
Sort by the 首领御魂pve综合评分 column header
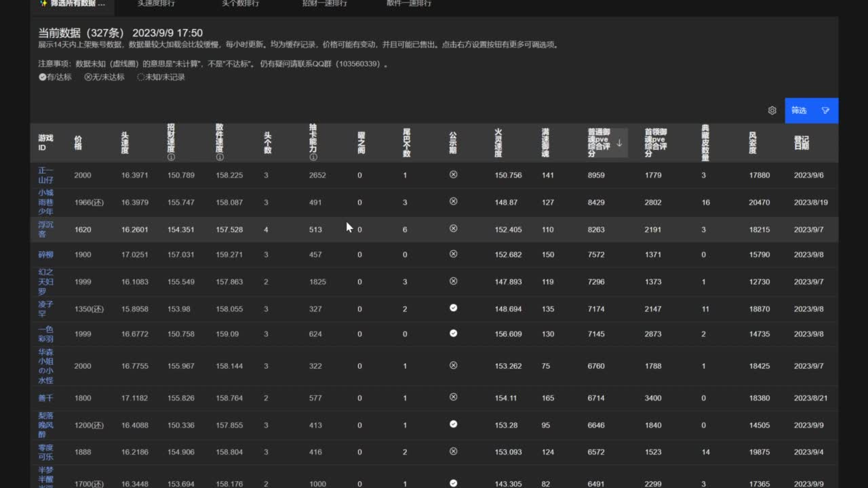656,143
